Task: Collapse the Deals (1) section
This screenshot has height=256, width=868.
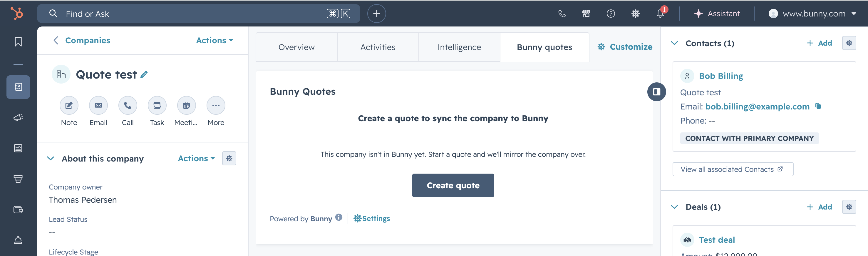Action: pos(674,207)
